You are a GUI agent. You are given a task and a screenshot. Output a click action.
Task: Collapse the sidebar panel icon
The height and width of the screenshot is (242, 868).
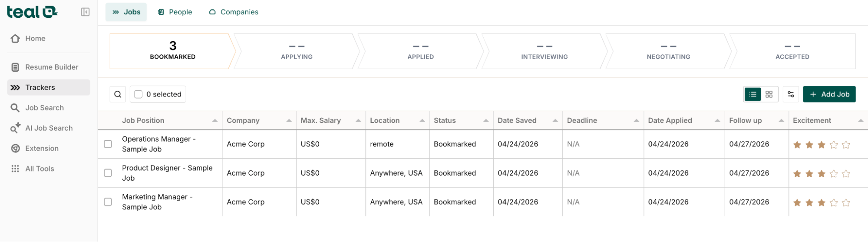tap(85, 12)
